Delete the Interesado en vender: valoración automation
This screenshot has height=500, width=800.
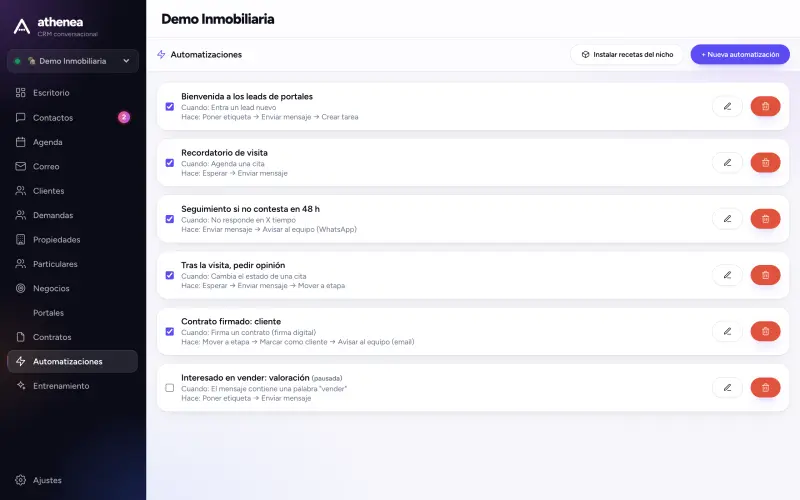pos(765,387)
